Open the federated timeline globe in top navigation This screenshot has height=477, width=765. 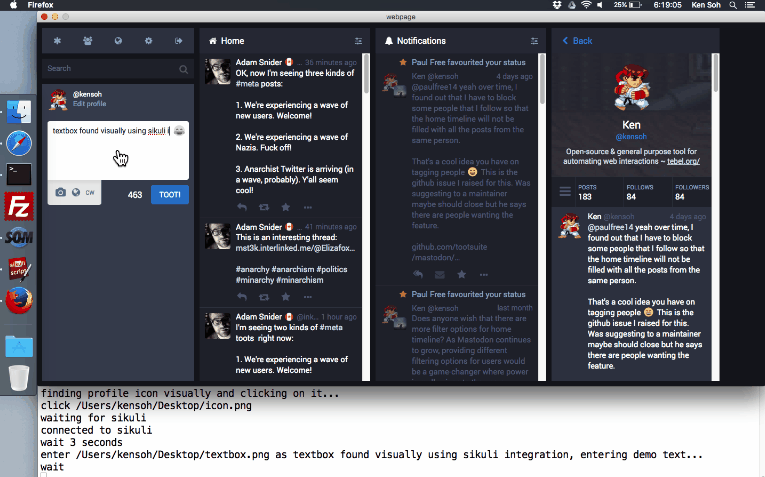(x=118, y=41)
